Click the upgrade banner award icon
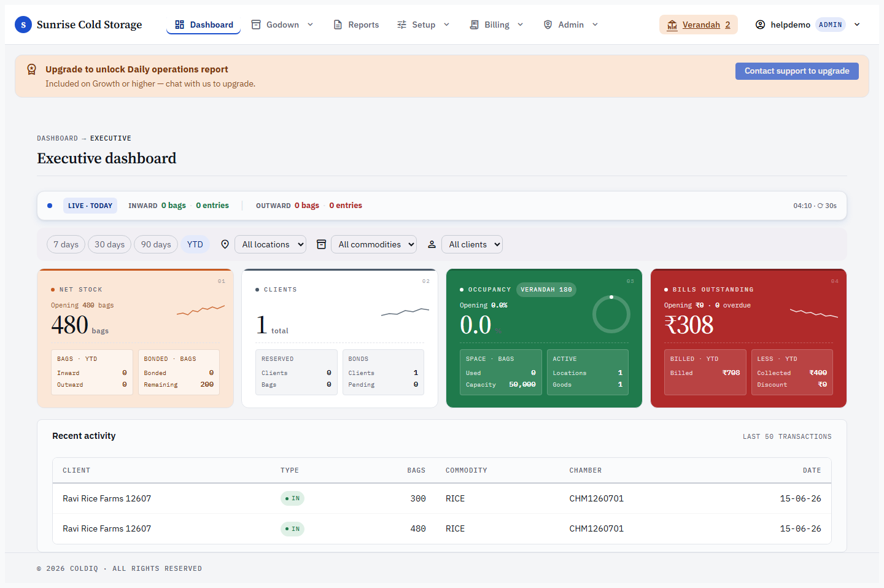 pyautogui.click(x=31, y=69)
